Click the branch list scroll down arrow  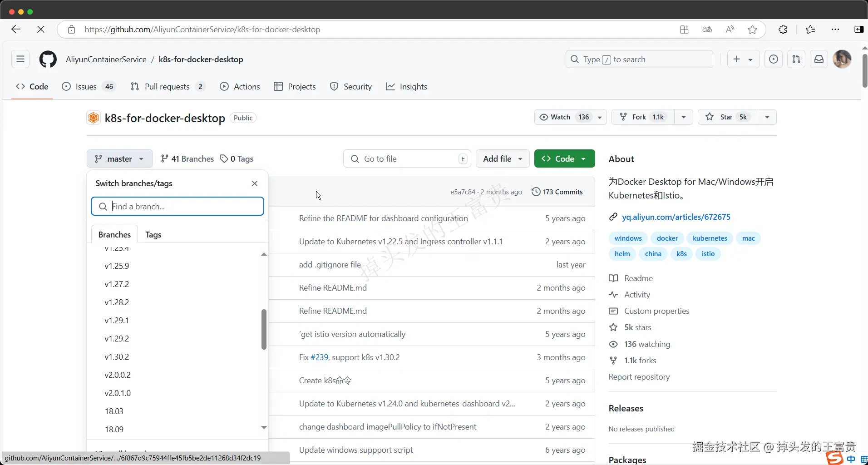point(264,428)
